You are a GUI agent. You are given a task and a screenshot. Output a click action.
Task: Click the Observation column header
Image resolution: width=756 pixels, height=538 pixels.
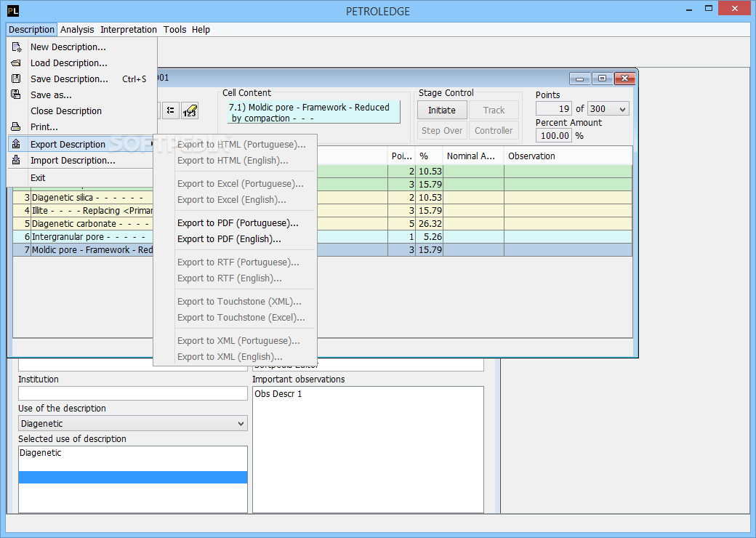click(568, 156)
